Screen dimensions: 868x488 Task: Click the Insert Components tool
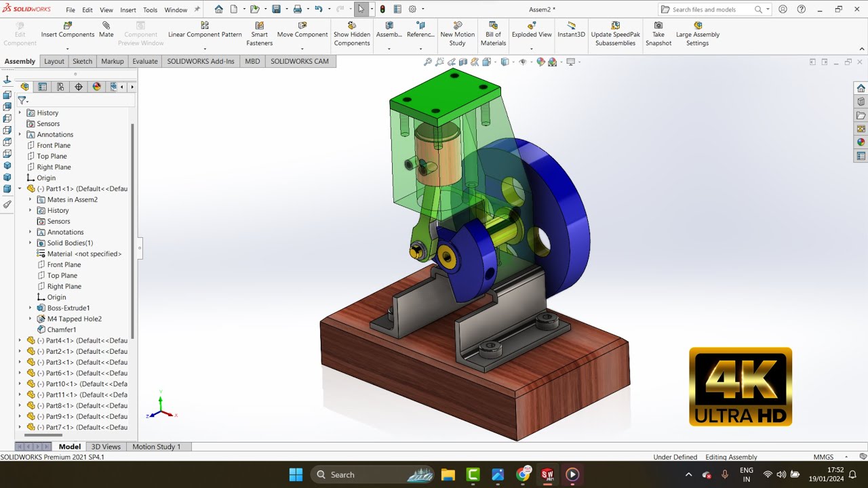(x=67, y=30)
